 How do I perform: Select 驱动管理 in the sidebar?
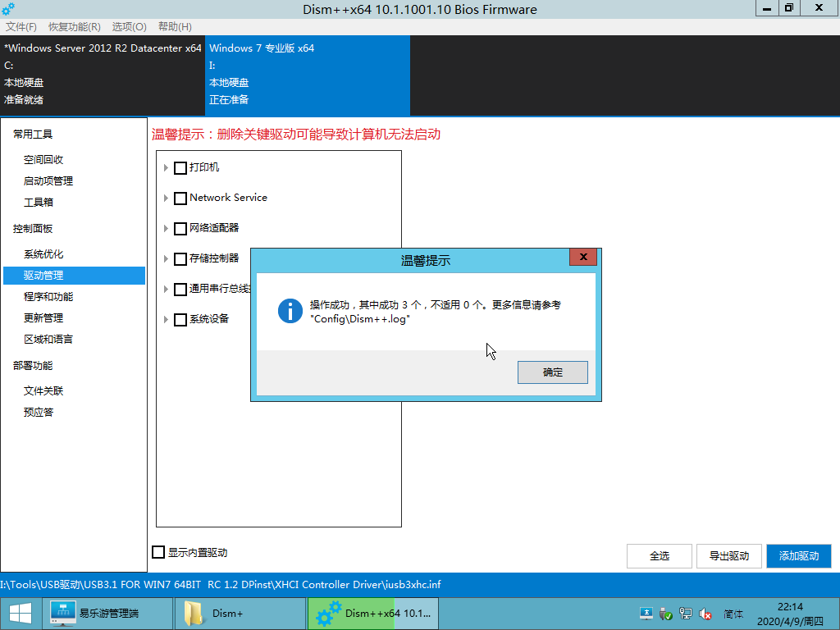point(74,276)
